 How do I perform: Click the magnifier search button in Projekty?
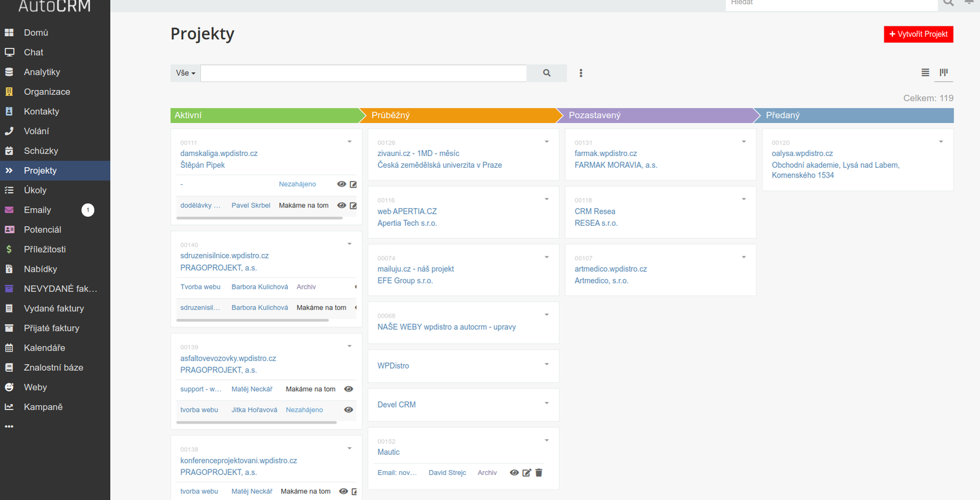pos(547,73)
